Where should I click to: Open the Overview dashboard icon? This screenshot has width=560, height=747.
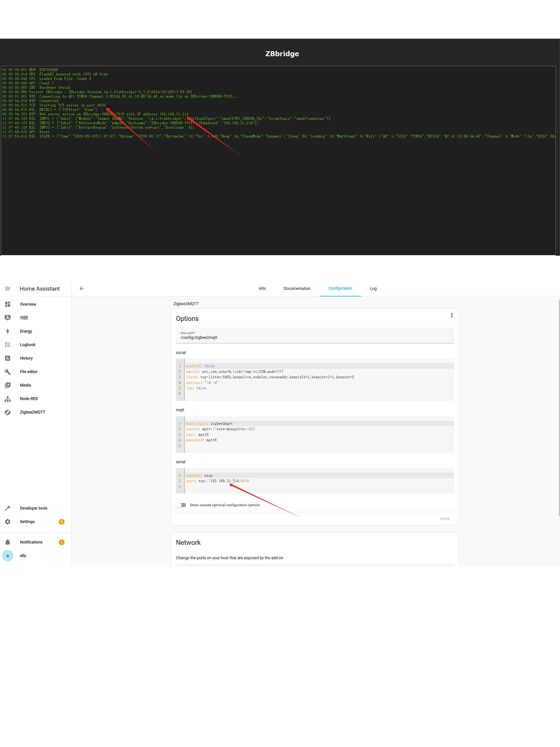(7, 304)
